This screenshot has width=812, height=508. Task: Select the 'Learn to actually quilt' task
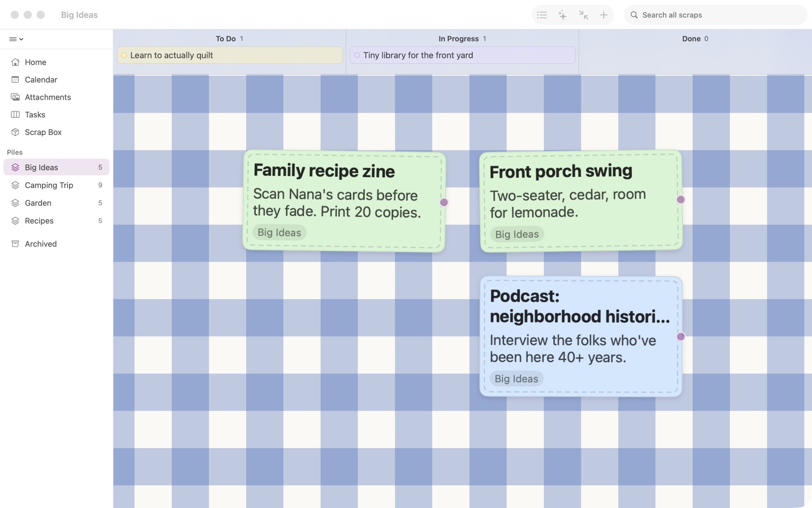[x=230, y=55]
